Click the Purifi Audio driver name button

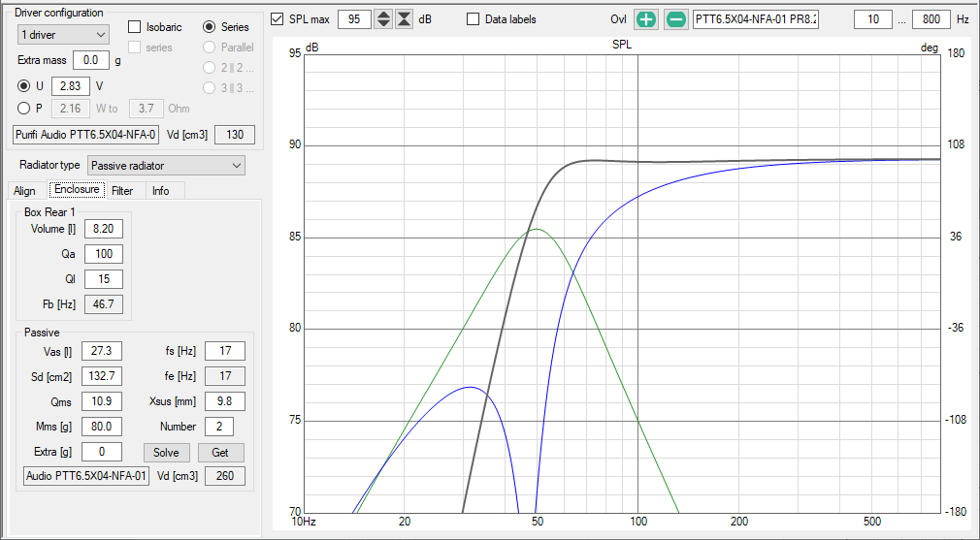tap(86, 134)
